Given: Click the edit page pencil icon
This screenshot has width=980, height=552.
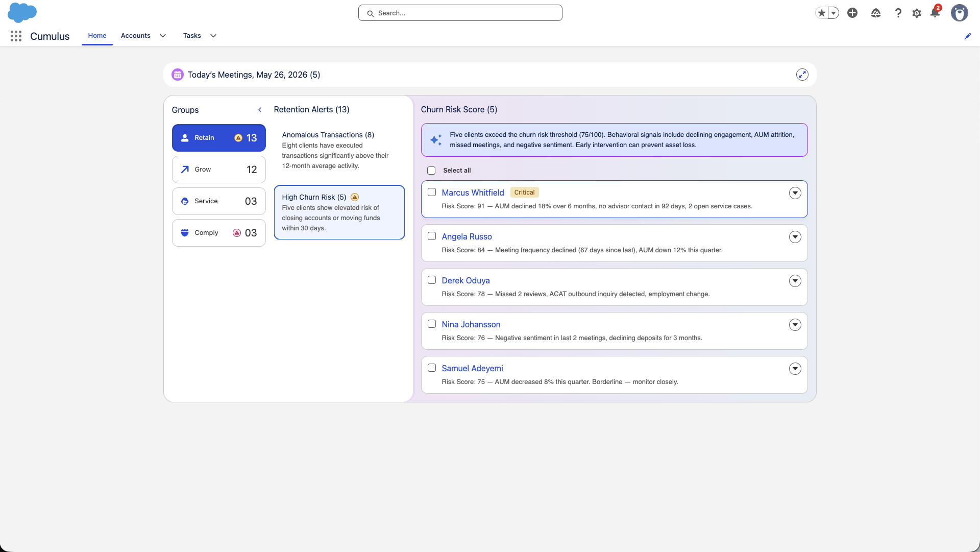Looking at the screenshot, I should pos(967,36).
